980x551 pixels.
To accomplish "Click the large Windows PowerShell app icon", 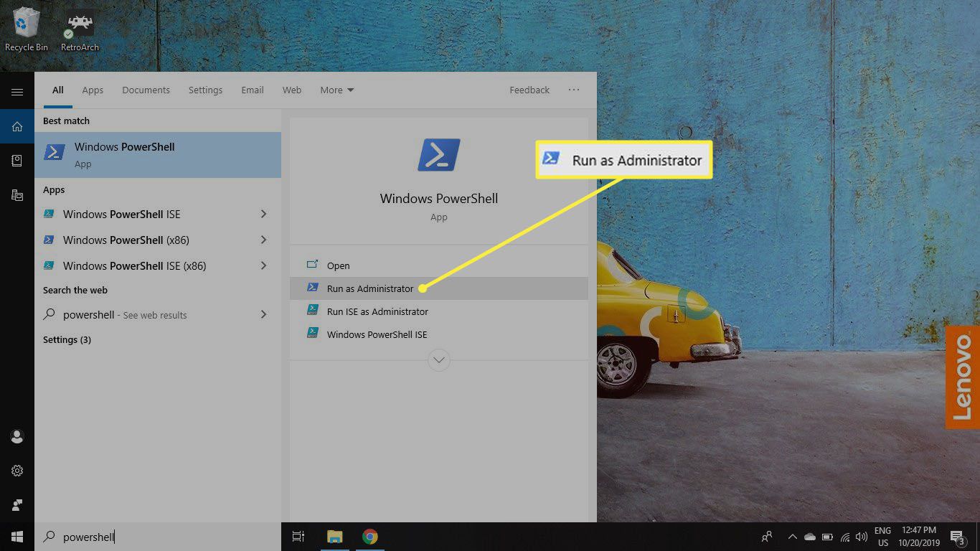I will click(438, 155).
